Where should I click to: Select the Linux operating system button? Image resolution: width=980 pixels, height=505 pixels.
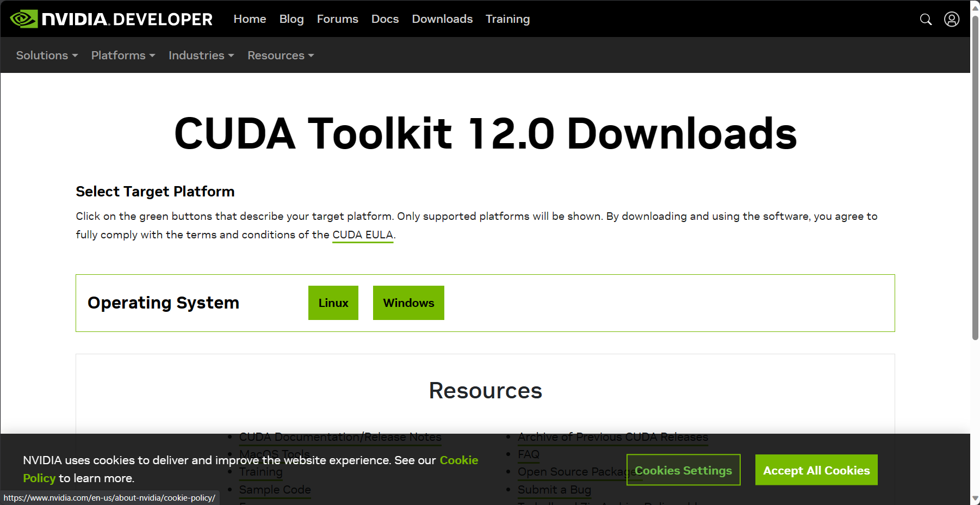click(x=333, y=303)
